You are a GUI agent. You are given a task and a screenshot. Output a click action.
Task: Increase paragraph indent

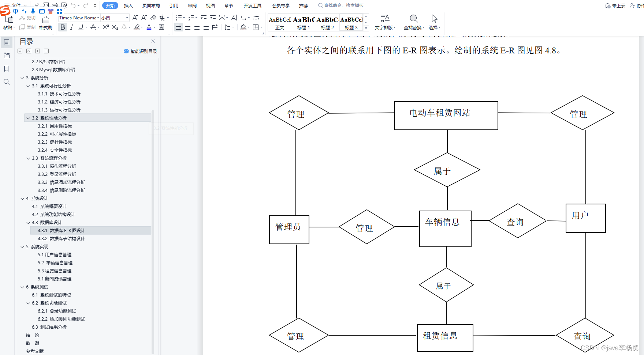[x=213, y=18]
